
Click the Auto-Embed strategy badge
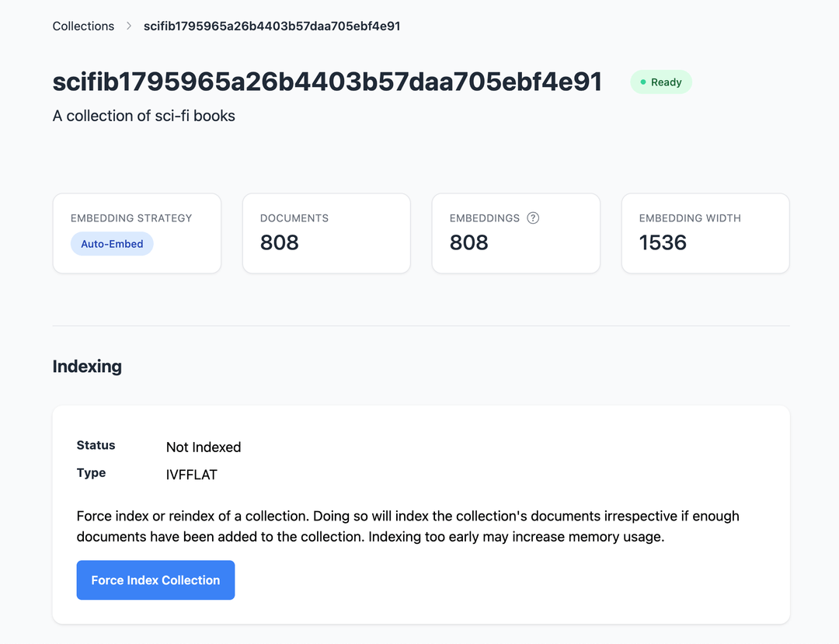(112, 244)
